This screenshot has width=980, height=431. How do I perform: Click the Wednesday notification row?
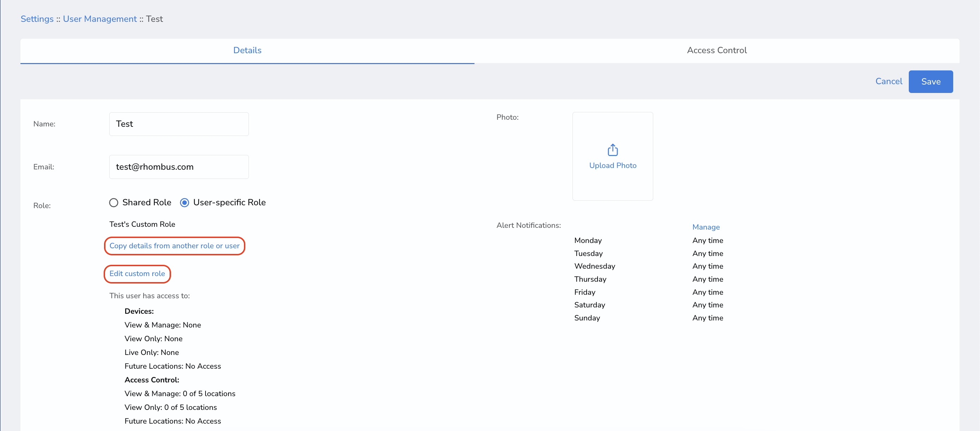(x=649, y=266)
